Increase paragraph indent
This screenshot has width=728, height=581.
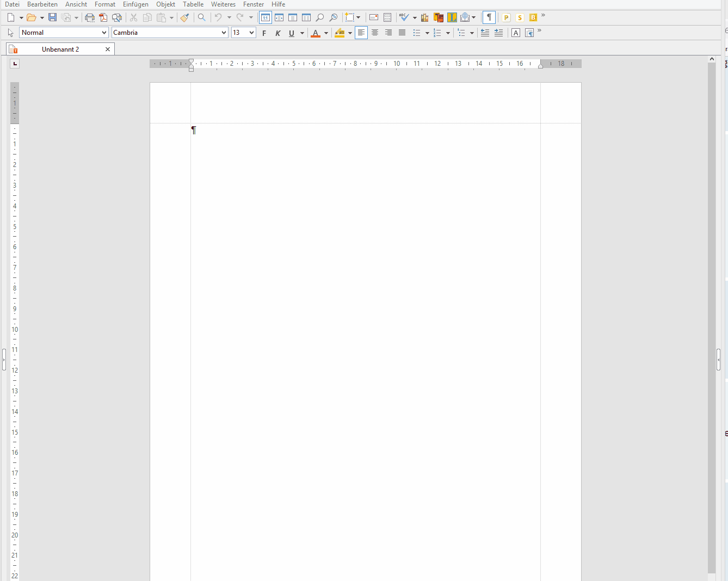pyautogui.click(x=498, y=33)
